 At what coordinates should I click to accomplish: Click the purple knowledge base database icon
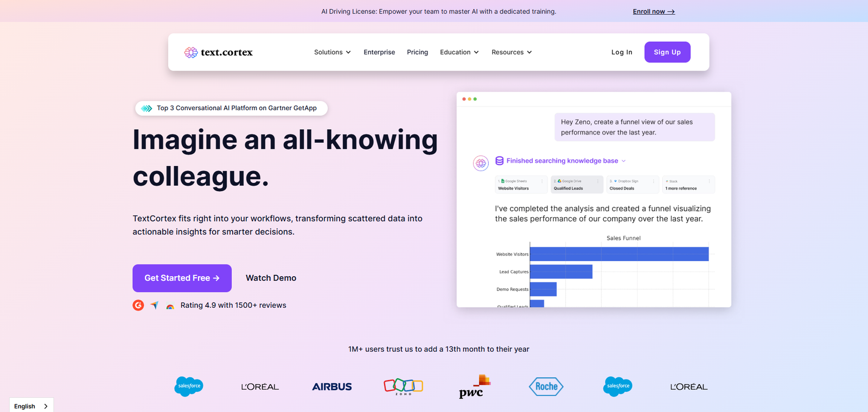[x=499, y=161]
